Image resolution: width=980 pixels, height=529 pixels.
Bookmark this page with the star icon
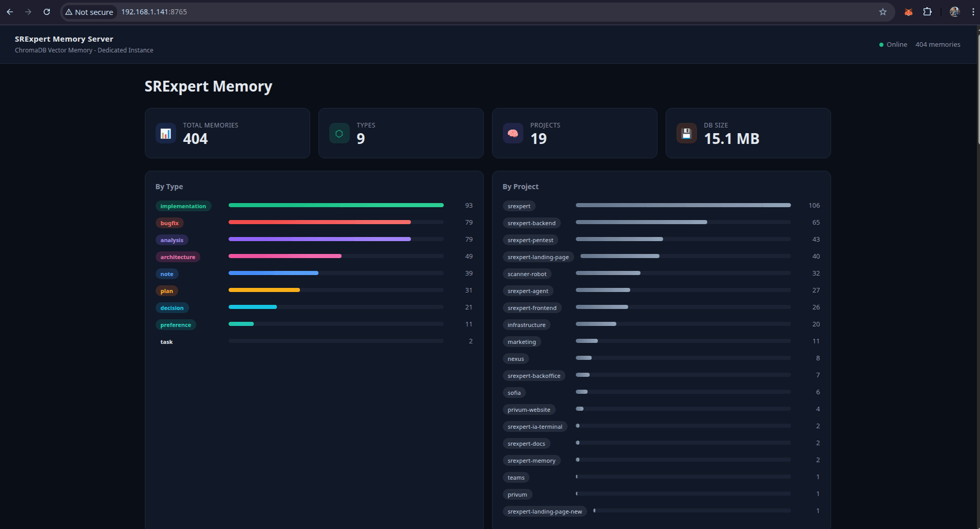[882, 11]
